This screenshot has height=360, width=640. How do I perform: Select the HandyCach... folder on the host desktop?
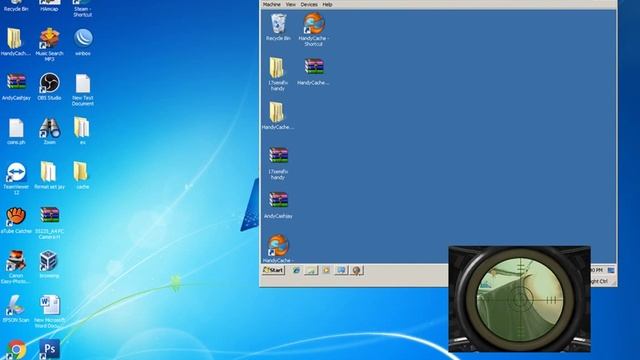click(16, 42)
